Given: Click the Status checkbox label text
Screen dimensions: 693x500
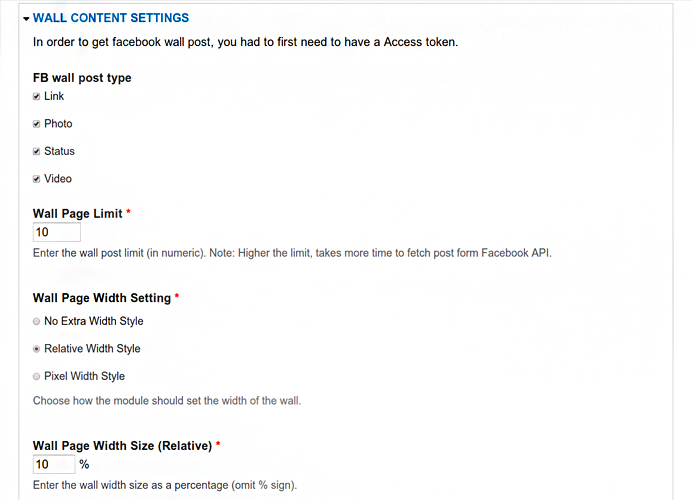Looking at the screenshot, I should tap(59, 151).
